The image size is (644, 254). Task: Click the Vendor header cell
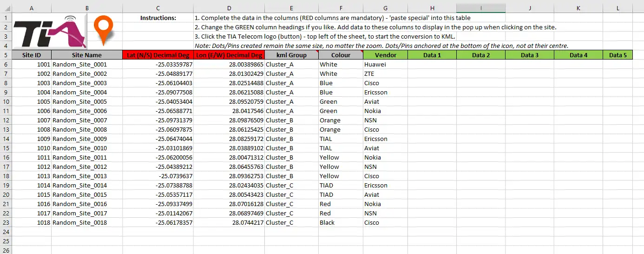point(386,55)
